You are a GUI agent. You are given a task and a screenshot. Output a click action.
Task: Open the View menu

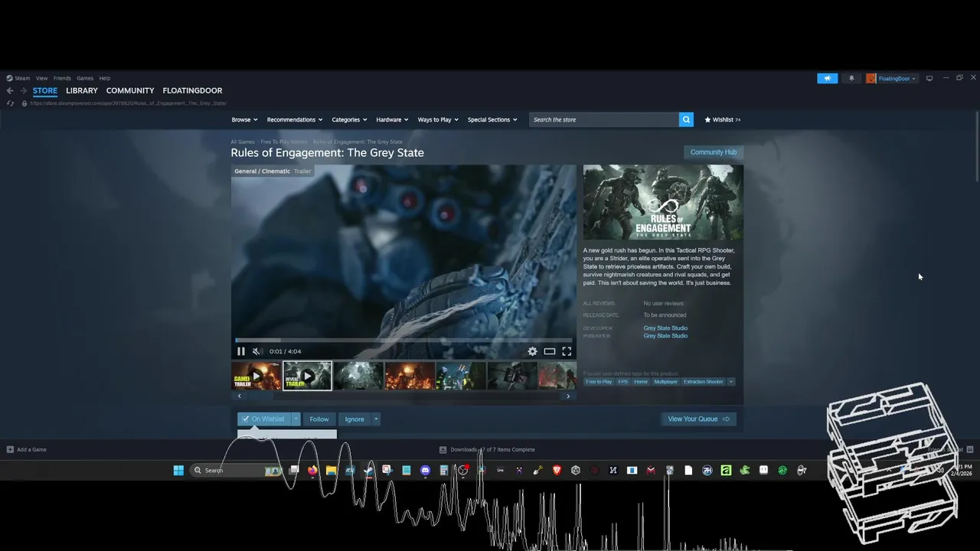point(41,78)
